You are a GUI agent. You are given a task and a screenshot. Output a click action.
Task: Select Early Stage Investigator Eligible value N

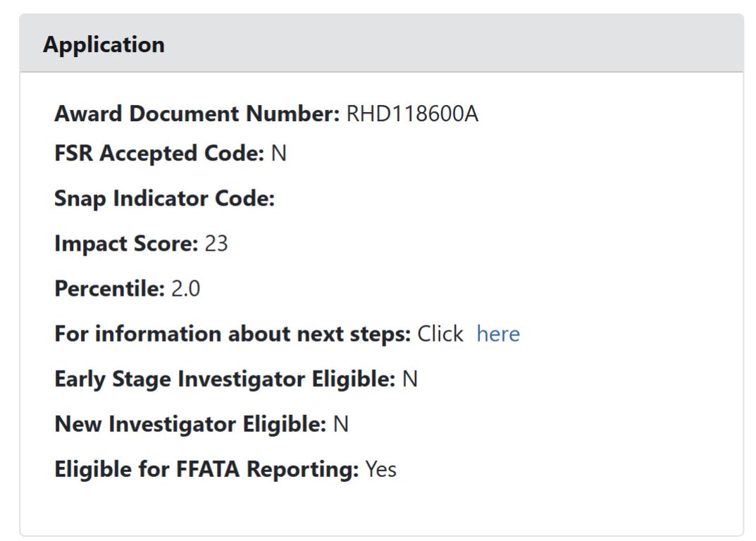[410, 379]
